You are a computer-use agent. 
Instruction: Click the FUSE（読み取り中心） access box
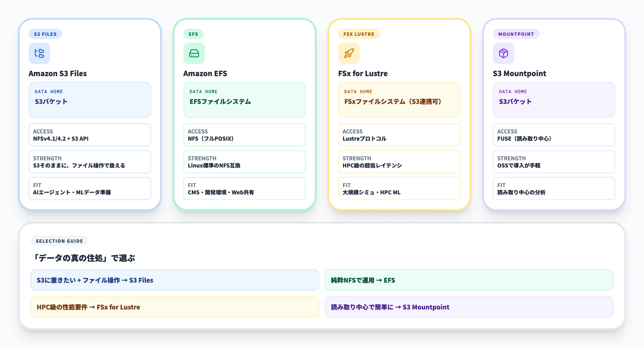[x=554, y=135]
